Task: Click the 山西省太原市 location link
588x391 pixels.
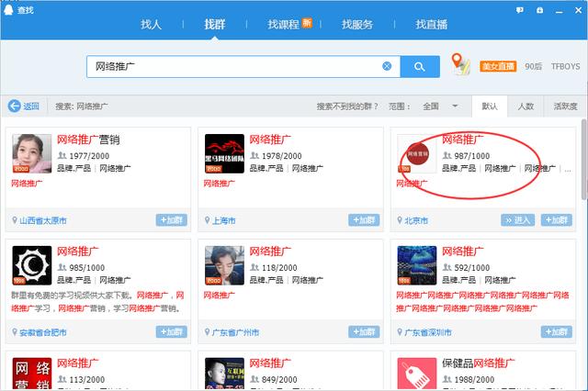Action: pos(43,220)
